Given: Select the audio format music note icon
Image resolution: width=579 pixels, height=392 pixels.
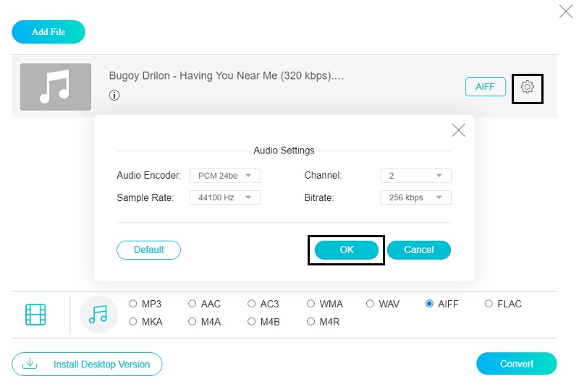Looking at the screenshot, I should [98, 314].
